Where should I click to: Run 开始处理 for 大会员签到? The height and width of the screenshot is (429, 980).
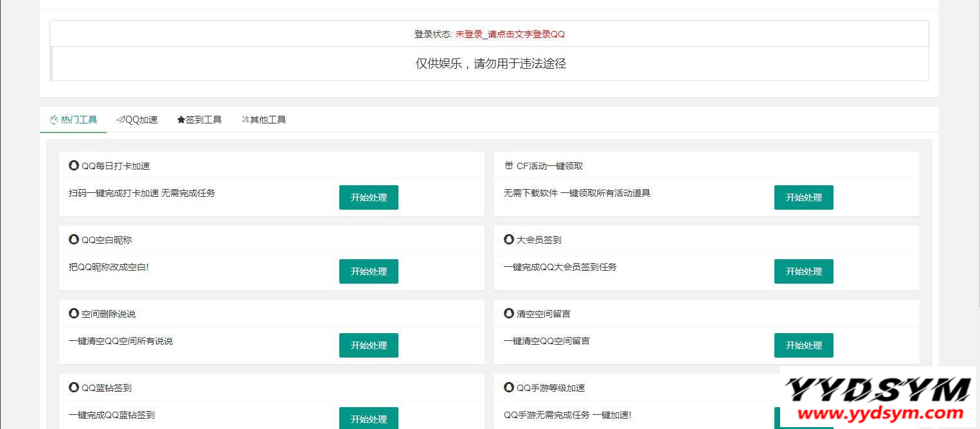coord(803,271)
